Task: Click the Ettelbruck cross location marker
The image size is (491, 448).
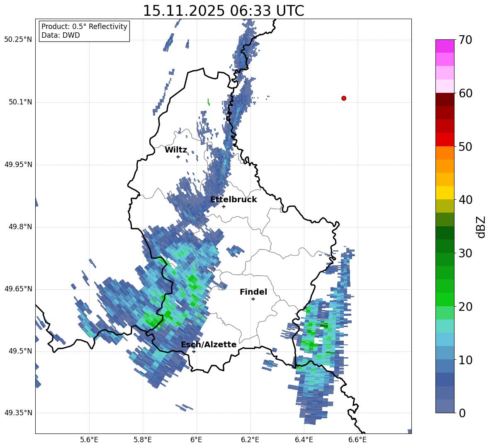Action: (224, 206)
